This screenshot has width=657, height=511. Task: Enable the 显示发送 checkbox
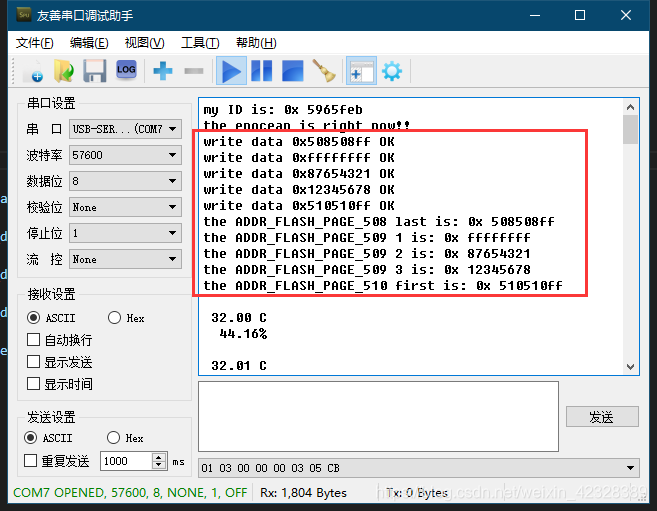[x=34, y=362]
